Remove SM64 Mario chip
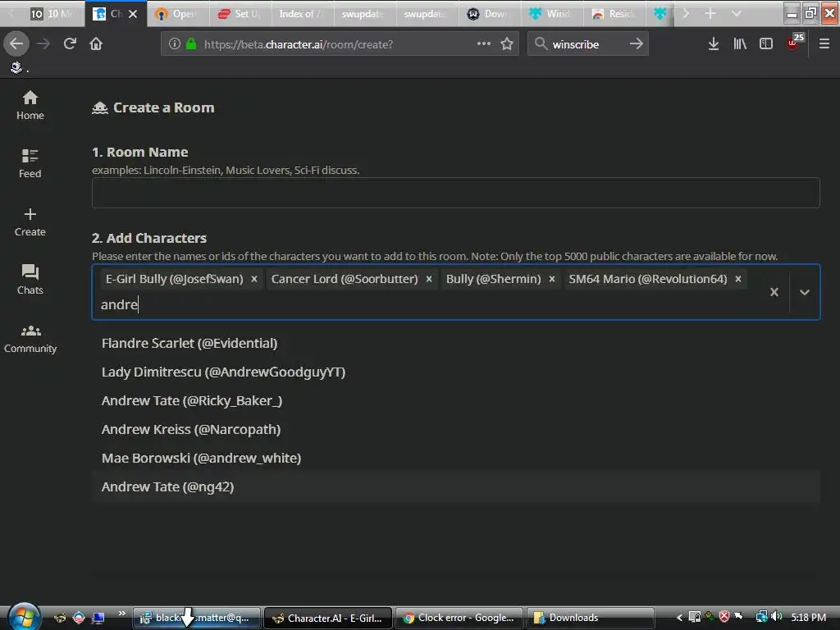This screenshot has width=840, height=630. pos(738,279)
